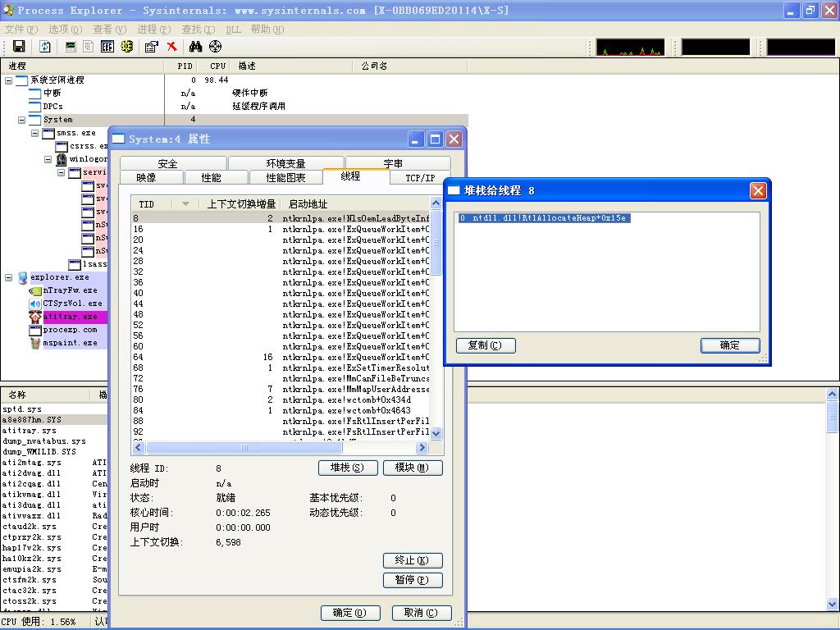Select thread row with TID 64

click(281, 358)
